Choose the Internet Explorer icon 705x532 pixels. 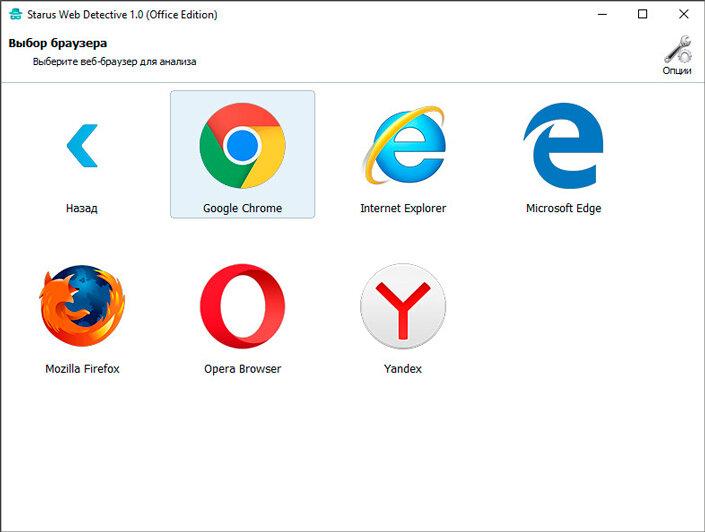tap(403, 146)
